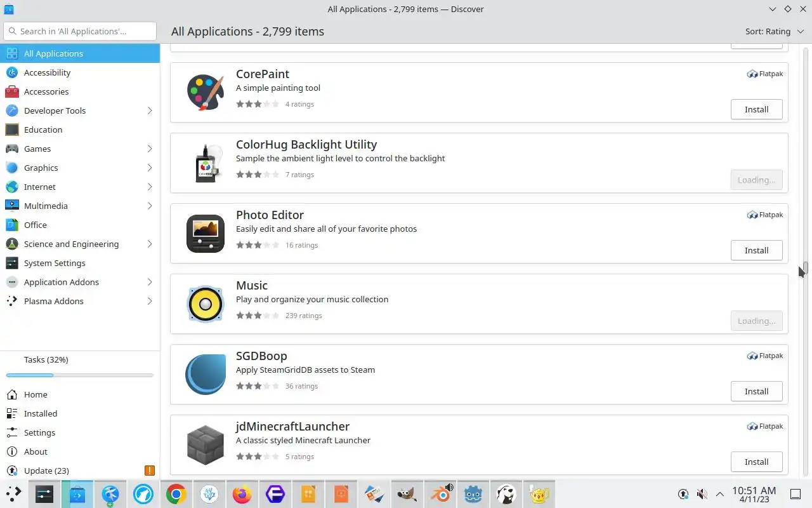Click the About info icon
The height and width of the screenshot is (508, 812).
point(11,451)
